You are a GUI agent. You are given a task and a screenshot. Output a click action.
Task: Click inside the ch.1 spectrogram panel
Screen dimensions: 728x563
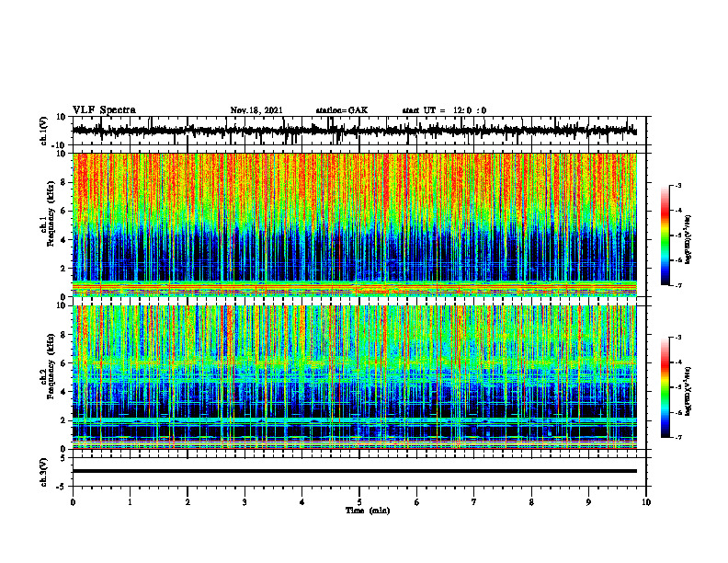coord(355,224)
